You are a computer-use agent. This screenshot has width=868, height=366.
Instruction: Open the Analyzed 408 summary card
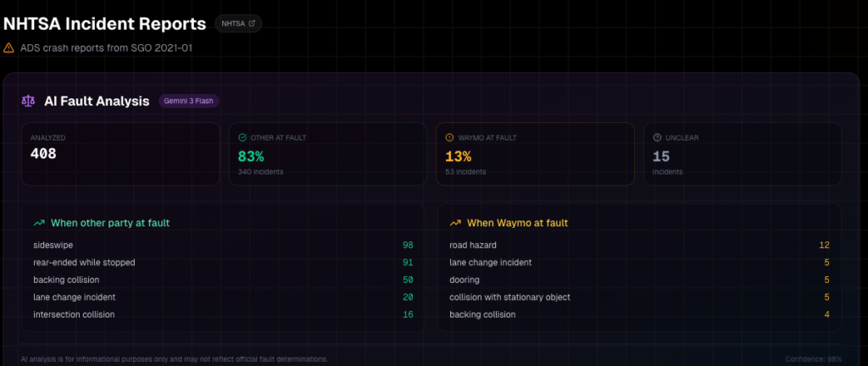click(120, 153)
